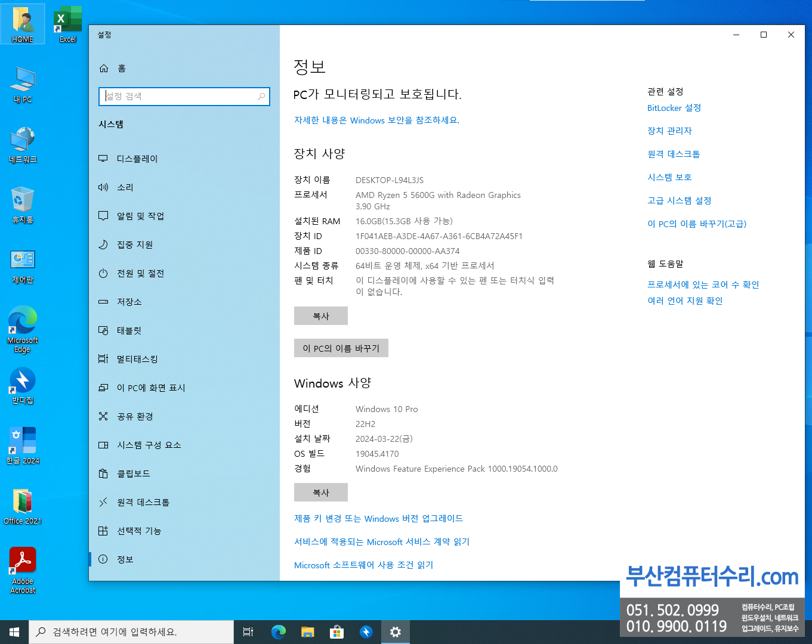Open Microsoft 소프트웨어 사용 조건 읽기 link
Viewport: 812px width, 644px height.
[x=364, y=565]
